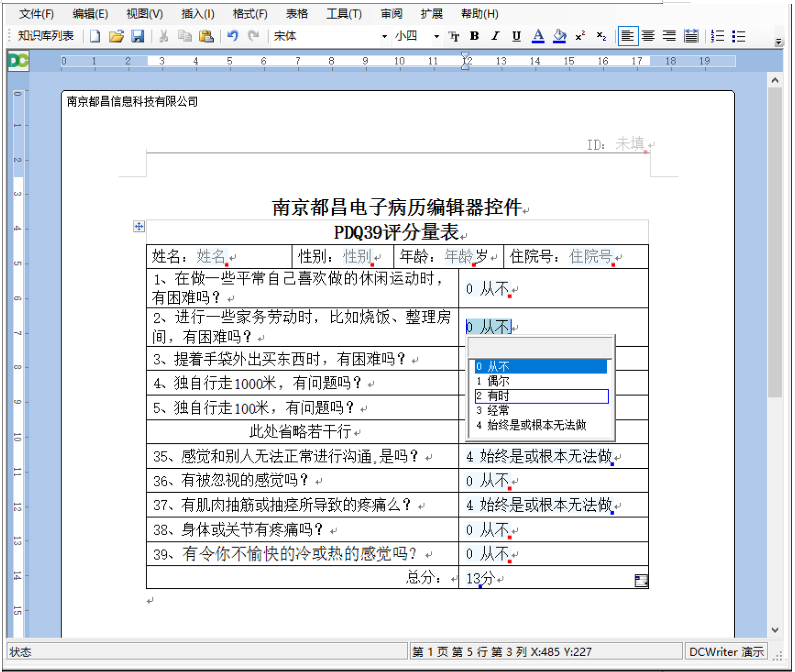Click DCWriter 演示 in status bar

tap(726, 652)
